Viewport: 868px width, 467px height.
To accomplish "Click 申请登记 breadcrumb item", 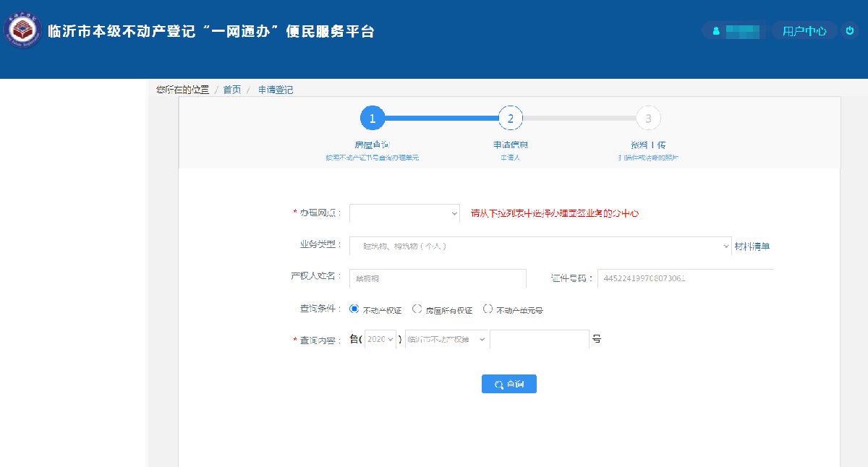I will pos(276,90).
